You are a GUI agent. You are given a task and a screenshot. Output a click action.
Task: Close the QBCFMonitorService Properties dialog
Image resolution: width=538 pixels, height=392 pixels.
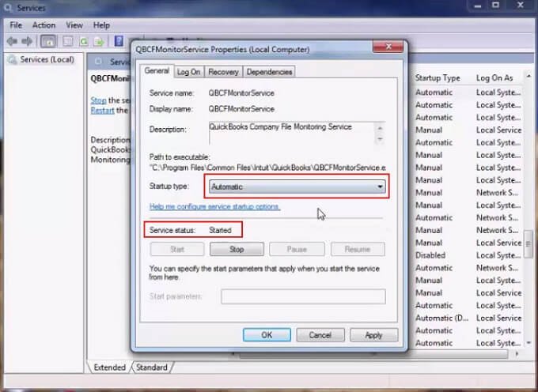pos(388,47)
